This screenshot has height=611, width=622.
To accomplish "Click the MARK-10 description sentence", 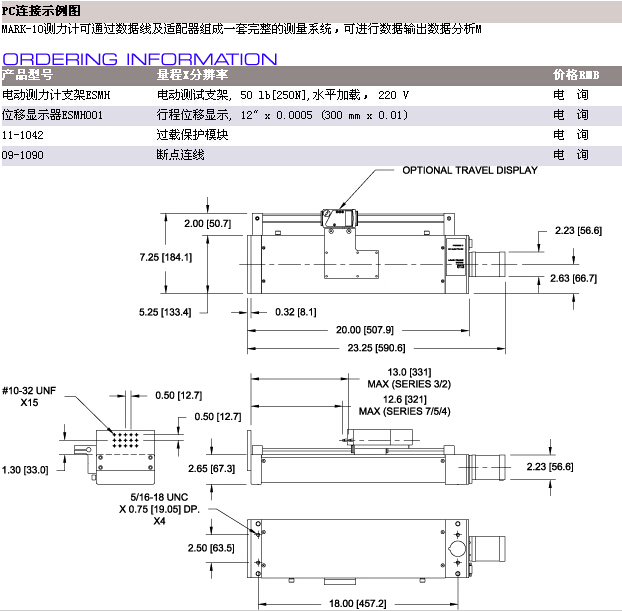I will (241, 29).
